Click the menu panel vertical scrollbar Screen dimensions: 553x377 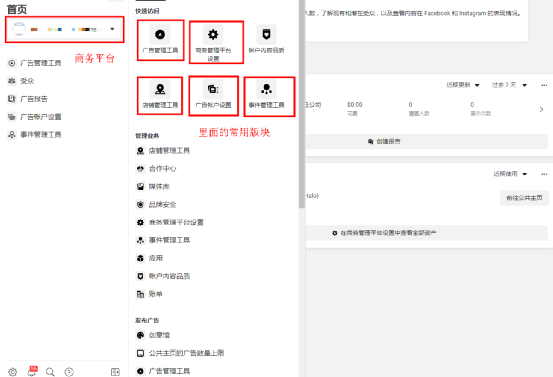302,104
